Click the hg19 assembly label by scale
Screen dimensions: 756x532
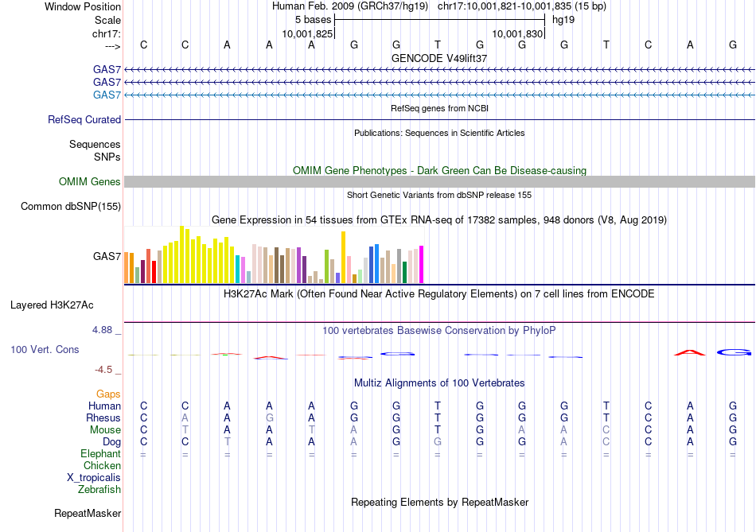pyautogui.click(x=563, y=20)
